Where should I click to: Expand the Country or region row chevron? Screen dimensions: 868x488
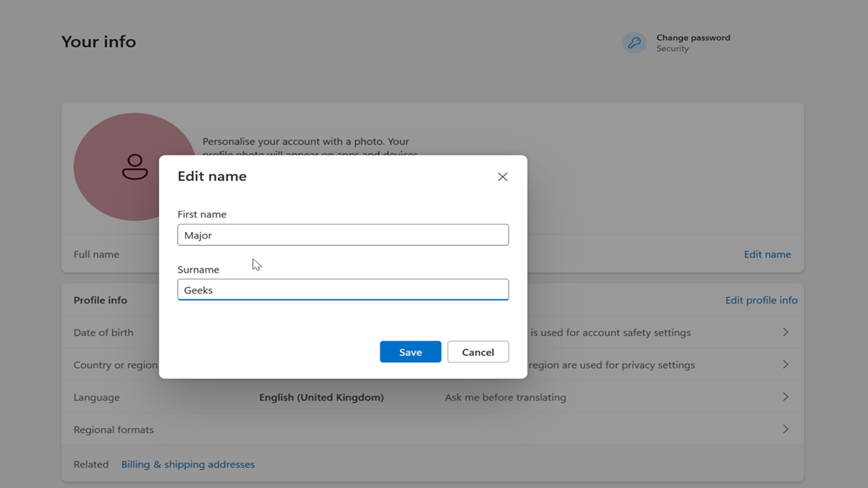click(x=786, y=365)
